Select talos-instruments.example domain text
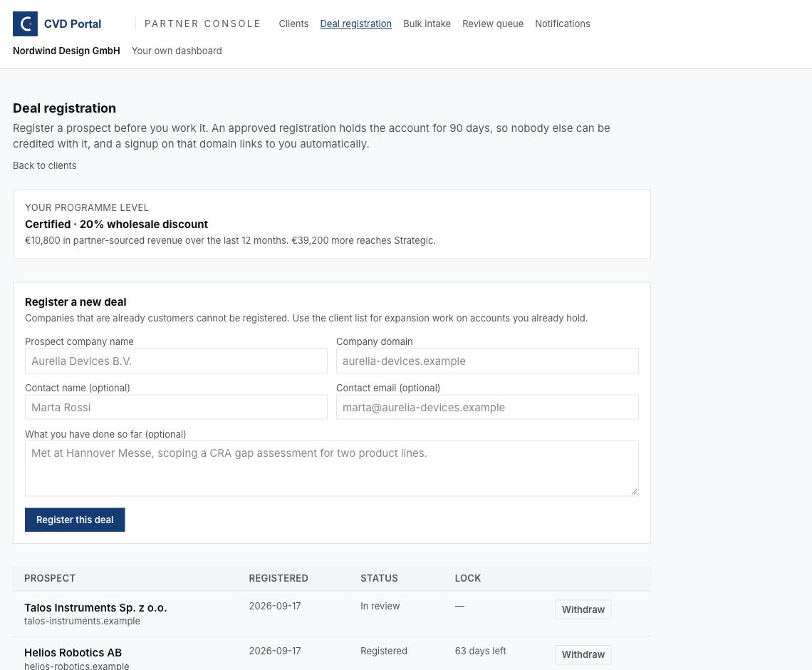The height and width of the screenshot is (670, 812). click(83, 621)
